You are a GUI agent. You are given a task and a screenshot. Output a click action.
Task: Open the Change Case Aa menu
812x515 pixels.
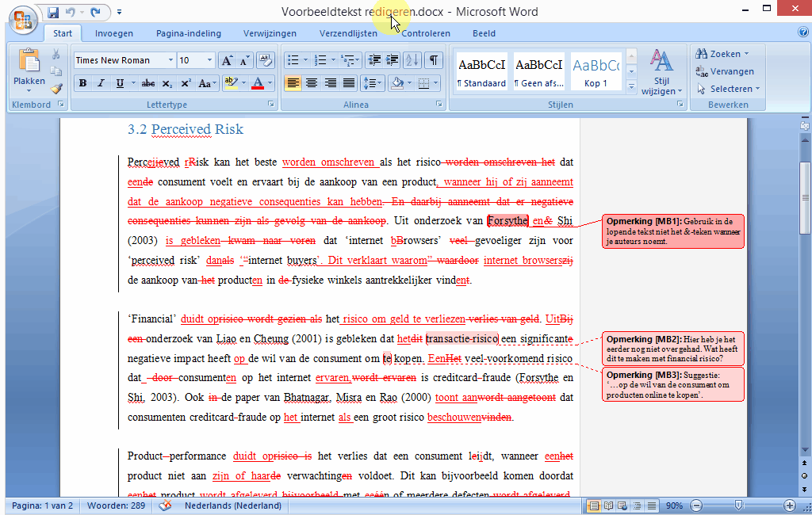pyautogui.click(x=207, y=83)
